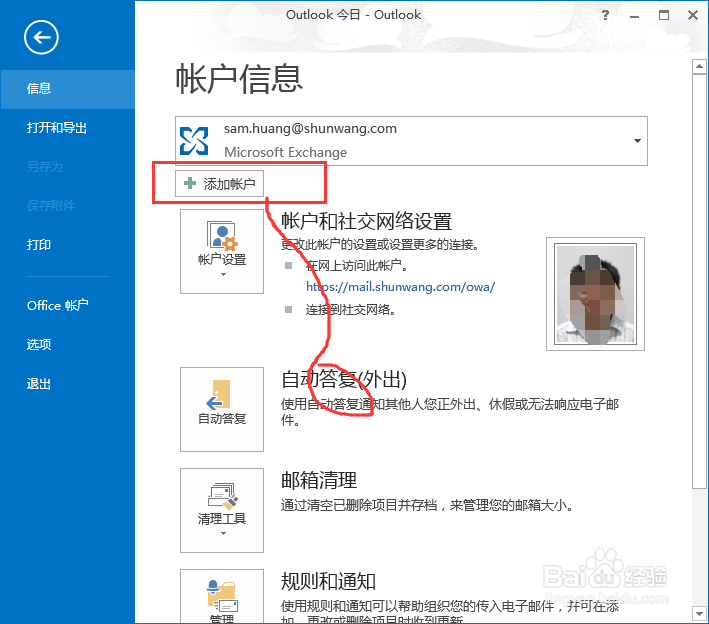This screenshot has width=709, height=624.
Task: Click the 自动答复 door-arrow icon
Action: point(219,394)
